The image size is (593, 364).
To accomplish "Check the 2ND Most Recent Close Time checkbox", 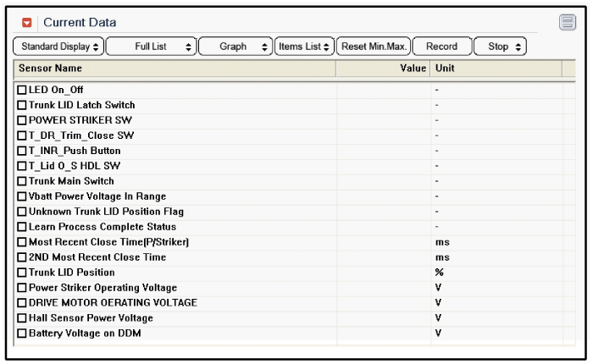I will coord(22,257).
